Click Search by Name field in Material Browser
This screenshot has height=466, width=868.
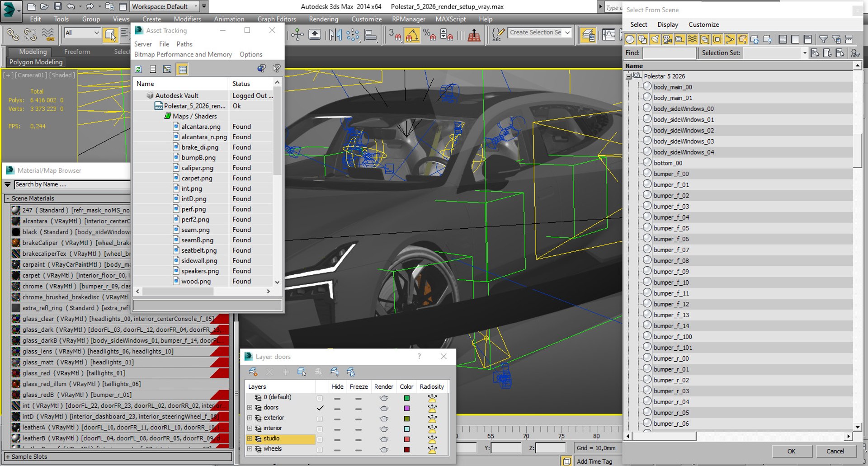[x=71, y=184]
